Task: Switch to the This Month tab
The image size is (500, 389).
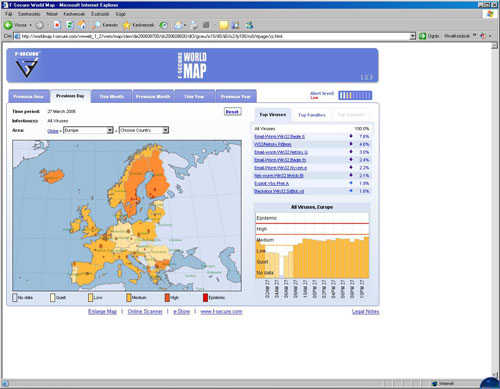Action: click(112, 96)
